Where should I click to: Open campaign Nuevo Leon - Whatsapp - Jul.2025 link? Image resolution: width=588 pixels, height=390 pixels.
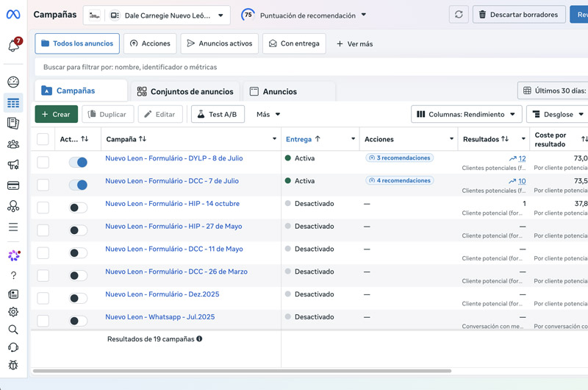point(160,317)
